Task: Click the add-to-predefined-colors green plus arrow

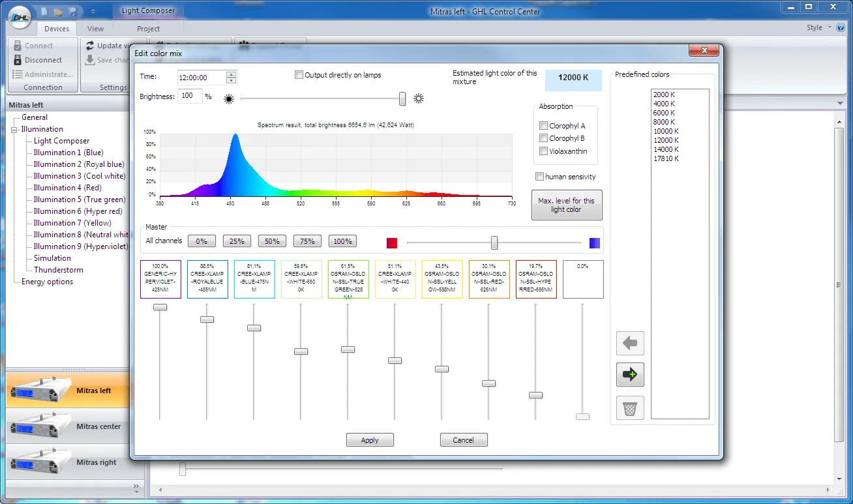Action: click(630, 375)
